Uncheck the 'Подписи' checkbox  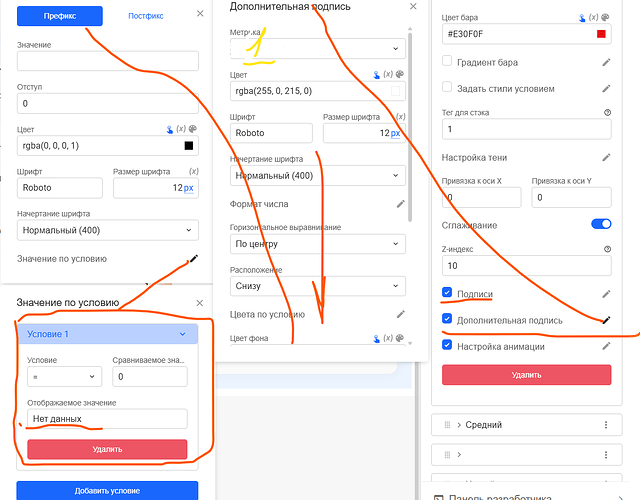(447, 294)
